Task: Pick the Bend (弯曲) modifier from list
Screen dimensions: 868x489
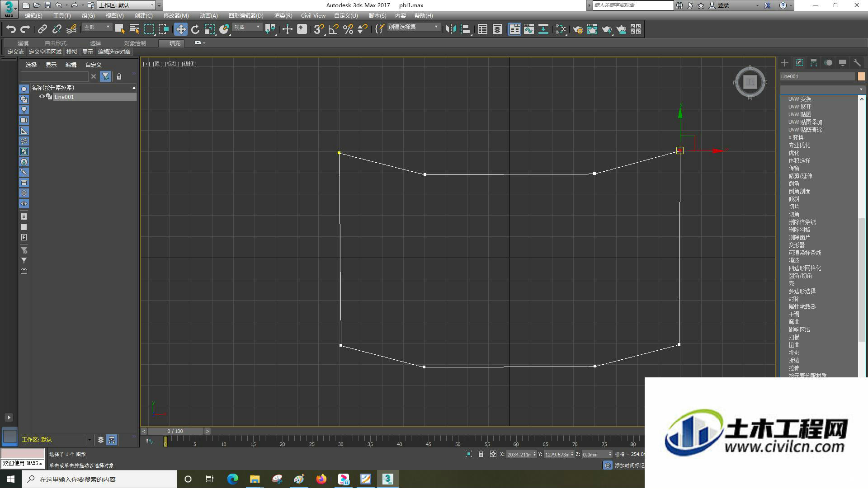Action: point(794,322)
